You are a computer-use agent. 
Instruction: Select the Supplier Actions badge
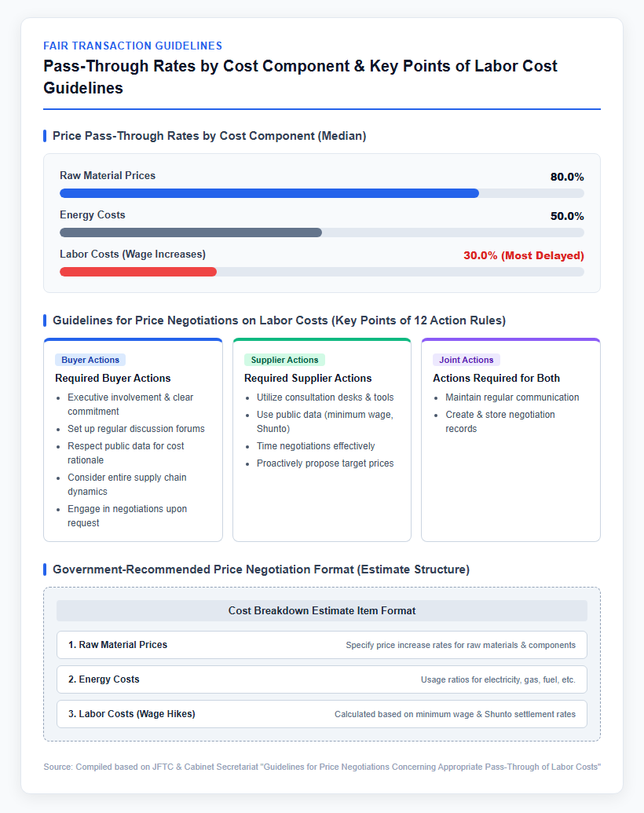(x=284, y=360)
